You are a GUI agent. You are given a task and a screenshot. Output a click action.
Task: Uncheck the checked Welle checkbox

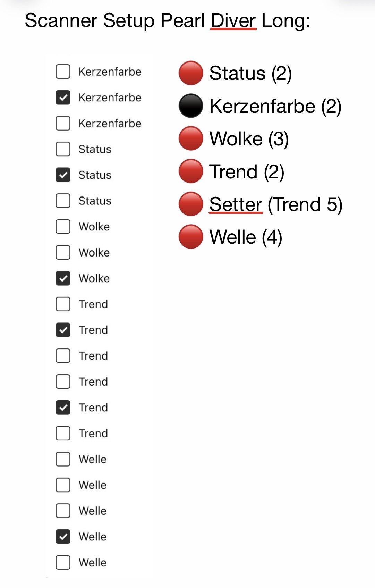pyautogui.click(x=63, y=537)
